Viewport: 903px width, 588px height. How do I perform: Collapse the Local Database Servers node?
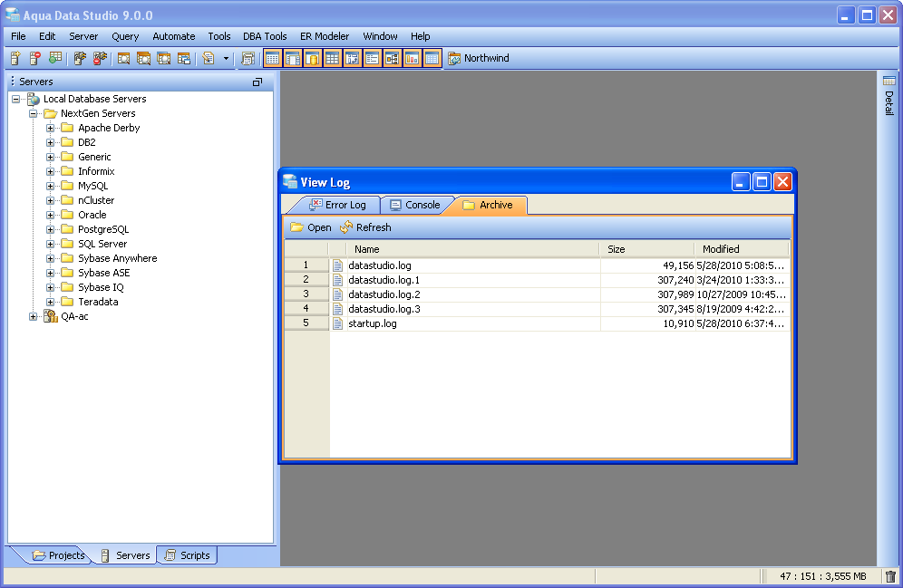(x=16, y=99)
